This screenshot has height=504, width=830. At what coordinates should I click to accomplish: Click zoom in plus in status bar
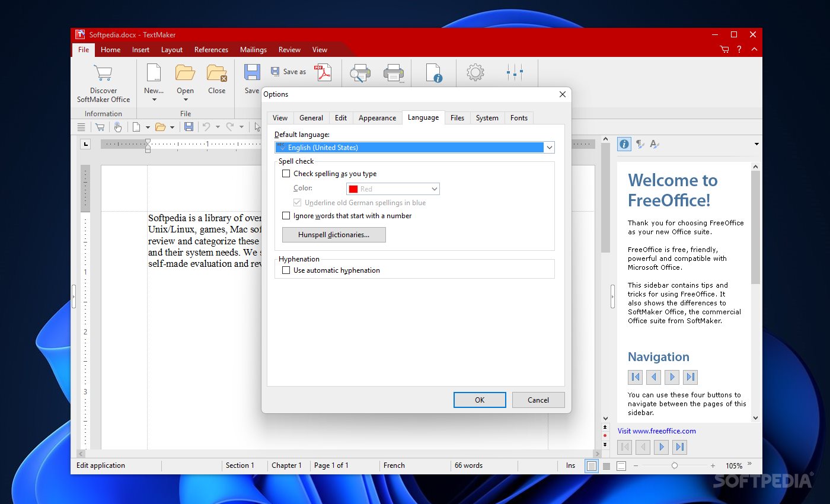(x=713, y=466)
